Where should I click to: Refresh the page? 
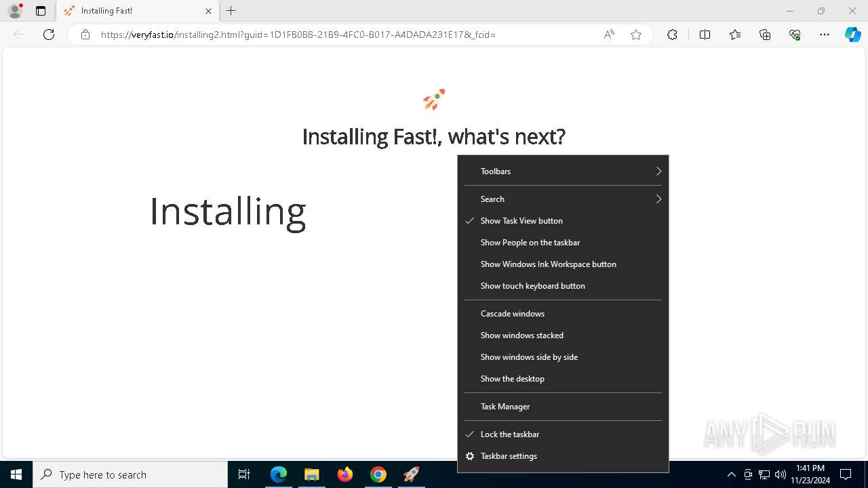(x=49, y=35)
